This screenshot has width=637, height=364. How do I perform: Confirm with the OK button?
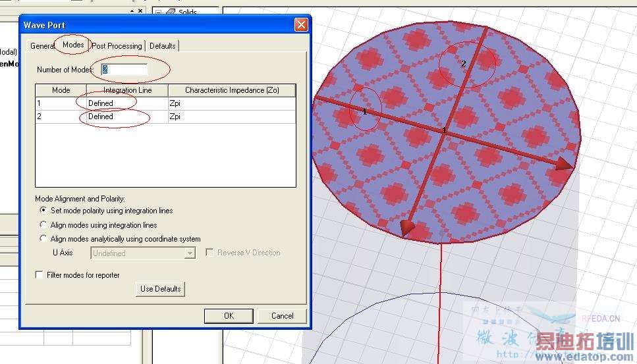[229, 316]
